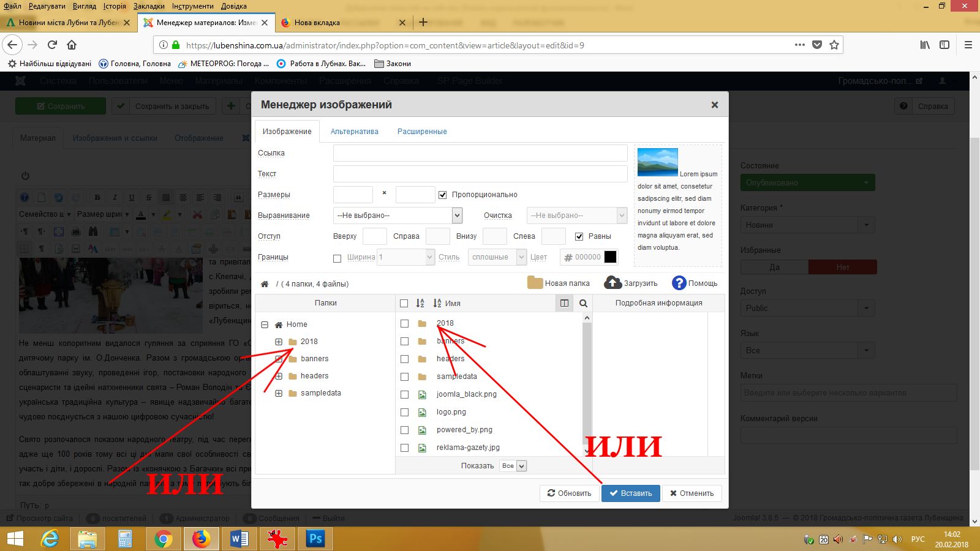The height and width of the screenshot is (551, 980).
Task: Open the Firefox hamburger menu
Action: 968,45
